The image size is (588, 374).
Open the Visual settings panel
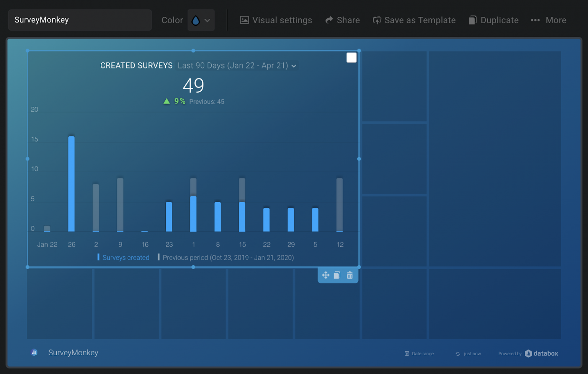coord(275,20)
